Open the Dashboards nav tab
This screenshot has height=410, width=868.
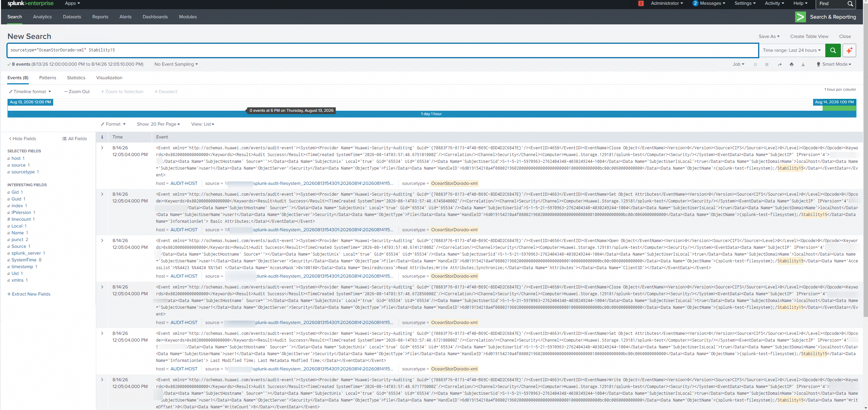pos(155,17)
